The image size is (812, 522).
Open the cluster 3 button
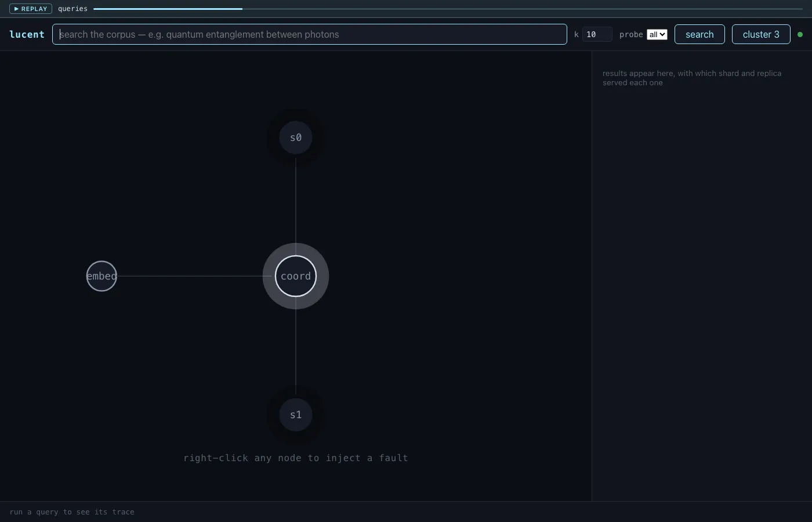pyautogui.click(x=761, y=34)
